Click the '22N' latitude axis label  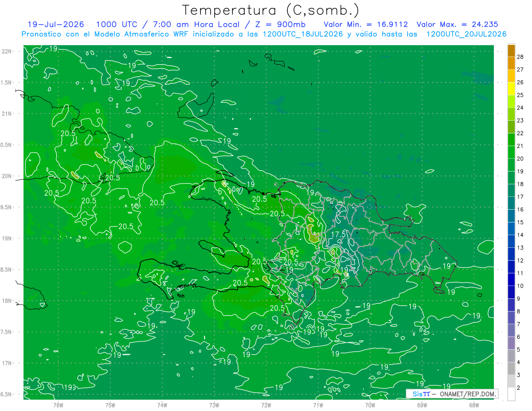tap(7, 51)
